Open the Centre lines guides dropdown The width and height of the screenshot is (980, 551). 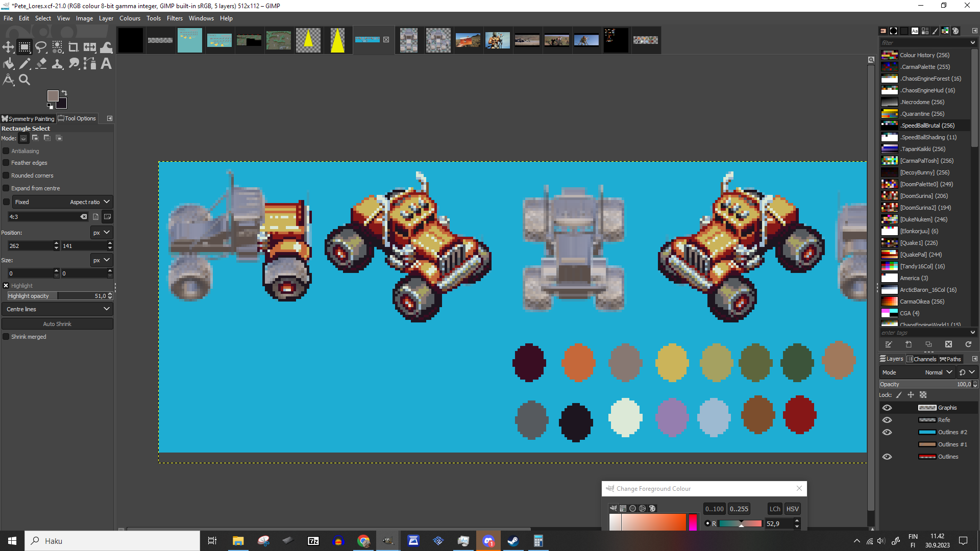[57, 309]
